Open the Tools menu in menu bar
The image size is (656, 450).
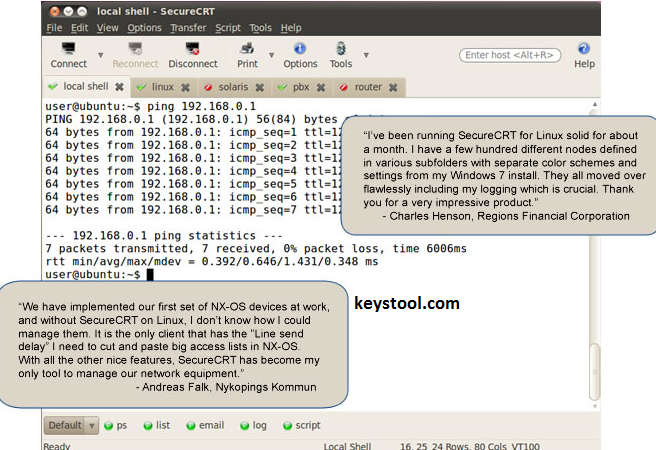261,28
